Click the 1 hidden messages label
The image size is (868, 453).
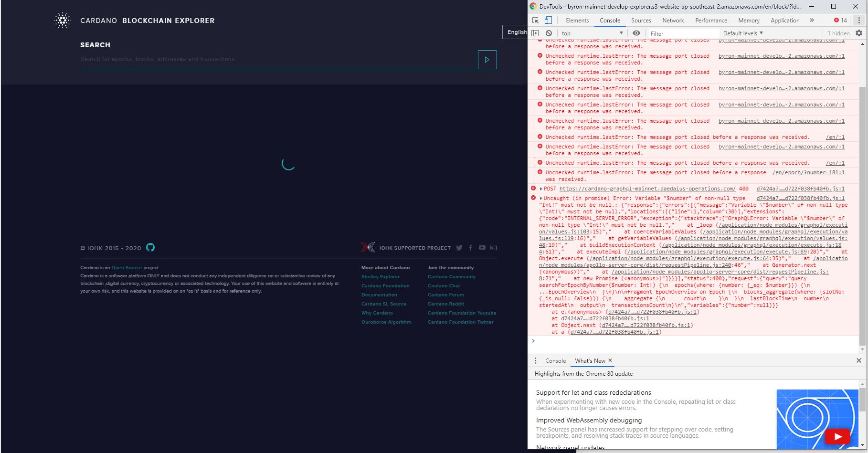tap(838, 33)
